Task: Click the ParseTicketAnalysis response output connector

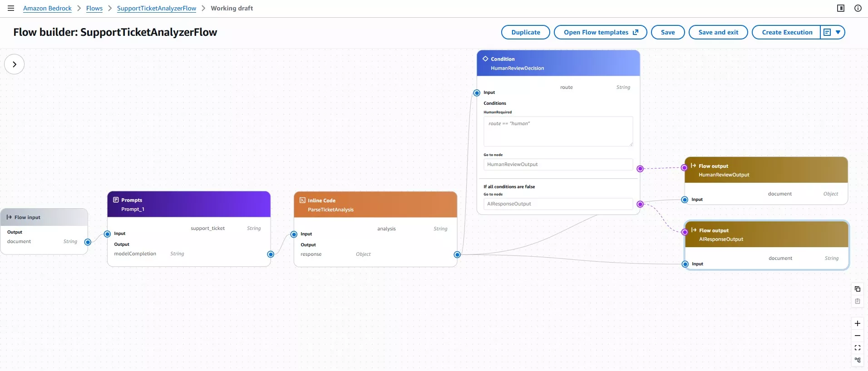Action: [457, 255]
